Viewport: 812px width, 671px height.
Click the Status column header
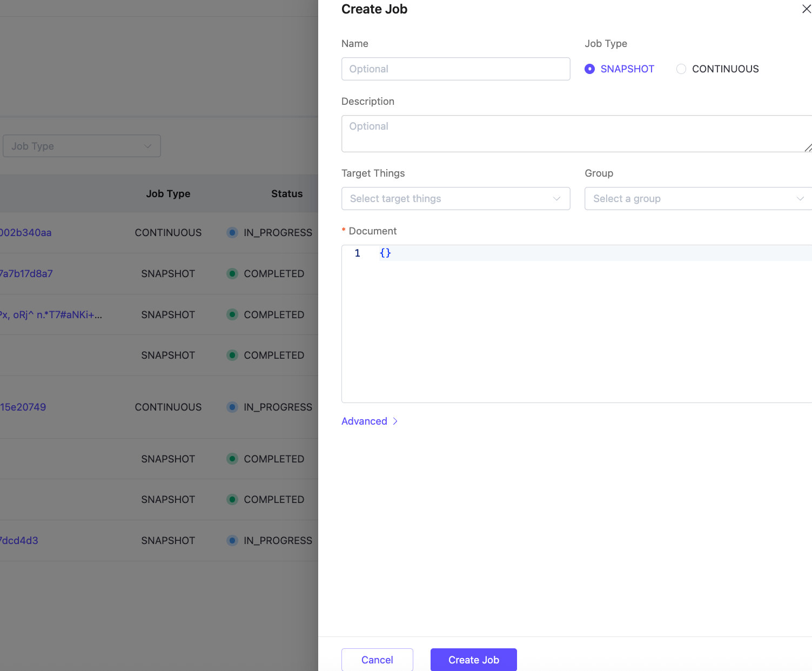287,194
